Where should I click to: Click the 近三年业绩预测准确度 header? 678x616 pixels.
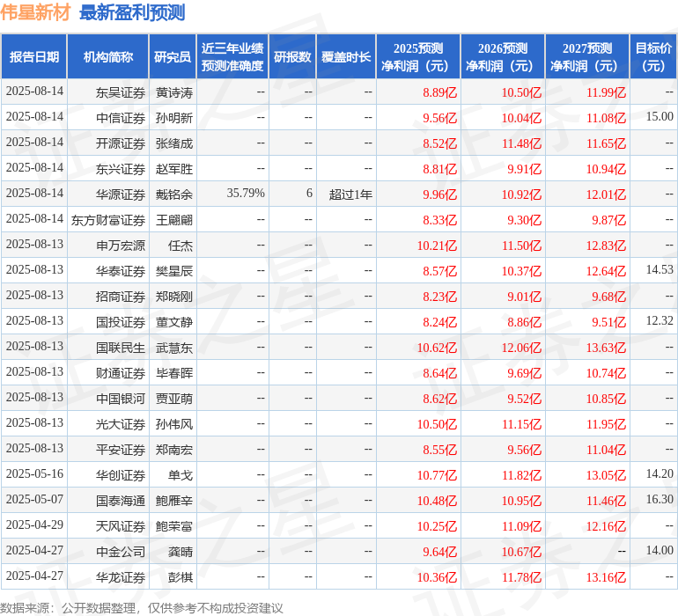pyautogui.click(x=232, y=57)
